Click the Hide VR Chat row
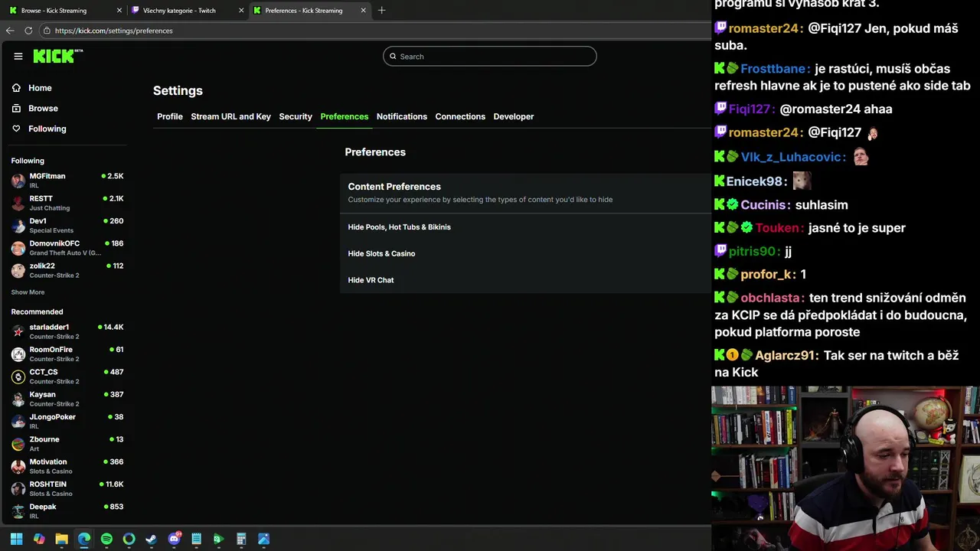This screenshot has height=551, width=980. pyautogui.click(x=525, y=280)
